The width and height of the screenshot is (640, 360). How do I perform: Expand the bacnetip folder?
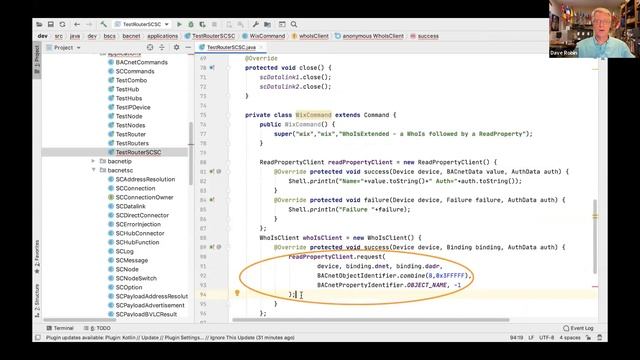[x=93, y=161]
